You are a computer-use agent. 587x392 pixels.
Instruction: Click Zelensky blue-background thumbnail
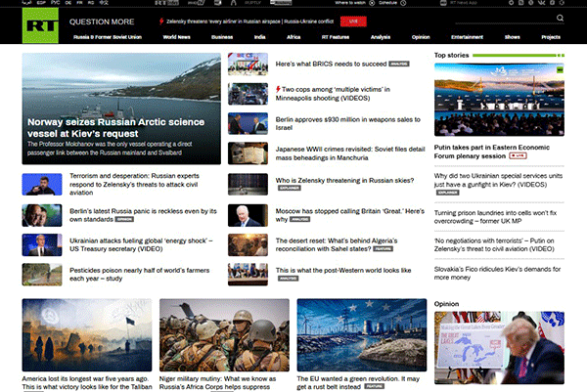point(42,184)
